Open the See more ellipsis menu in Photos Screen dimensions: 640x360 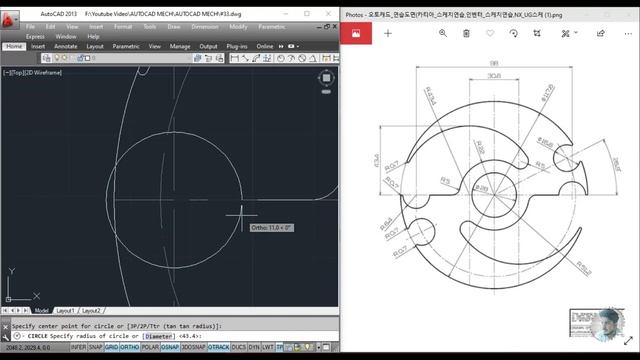(x=628, y=33)
